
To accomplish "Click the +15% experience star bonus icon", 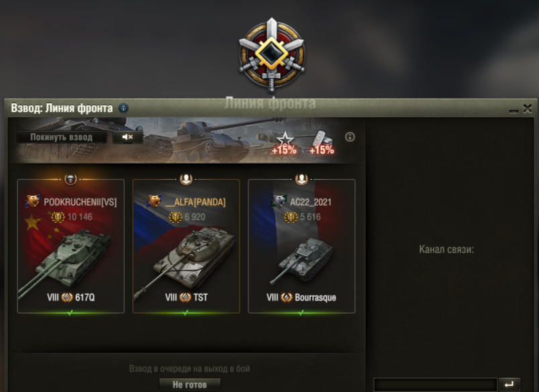I will pos(285,144).
